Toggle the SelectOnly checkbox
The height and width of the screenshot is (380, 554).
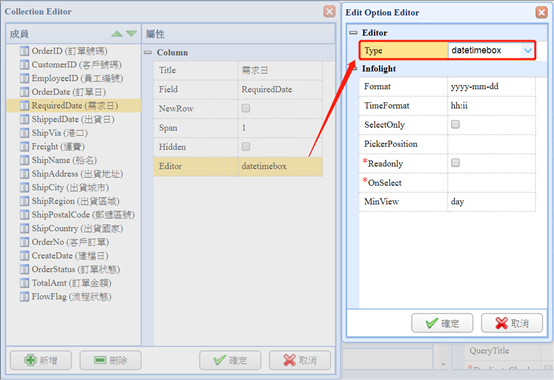(x=455, y=124)
